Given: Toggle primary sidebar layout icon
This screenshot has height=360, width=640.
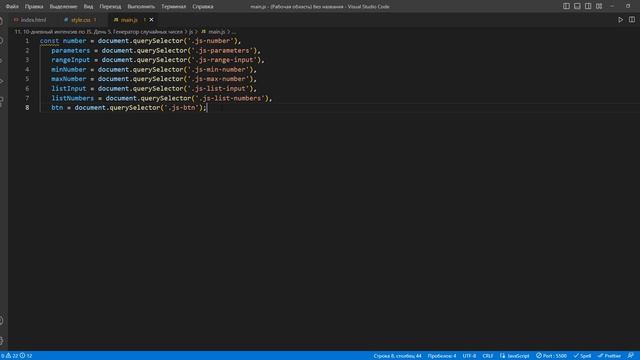Looking at the screenshot, I should tap(566, 6).
